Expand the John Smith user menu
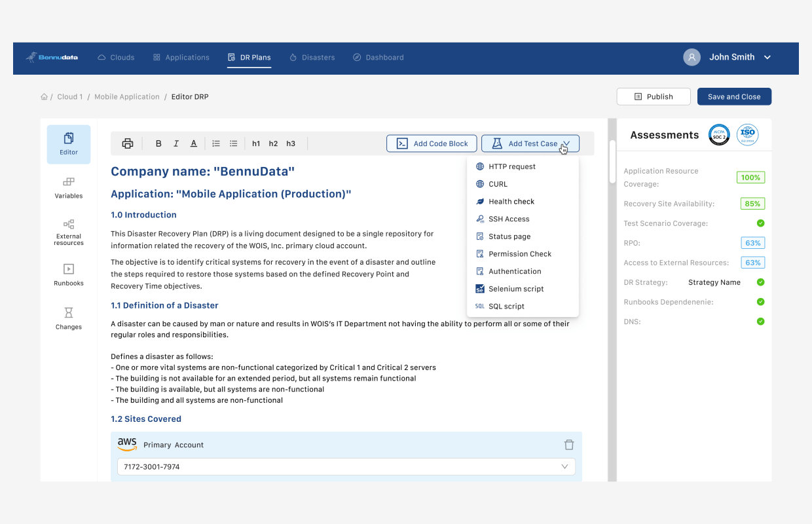The image size is (812, 524). click(x=767, y=58)
